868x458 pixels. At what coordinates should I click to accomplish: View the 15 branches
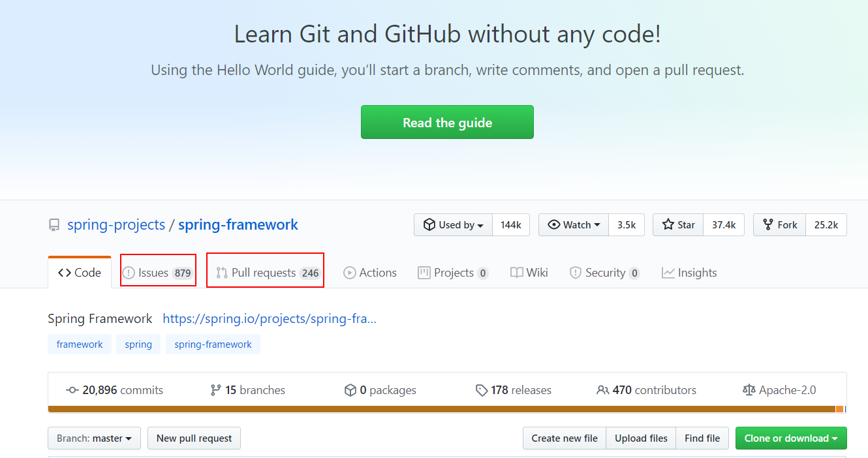point(248,390)
